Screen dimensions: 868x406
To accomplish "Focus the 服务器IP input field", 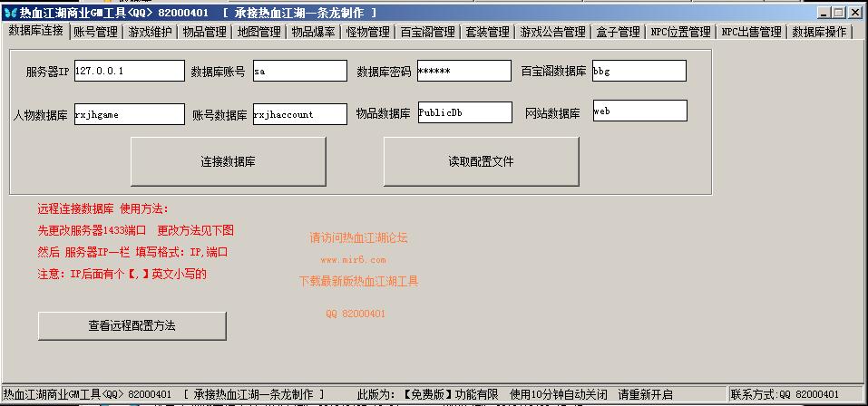I will click(x=129, y=71).
